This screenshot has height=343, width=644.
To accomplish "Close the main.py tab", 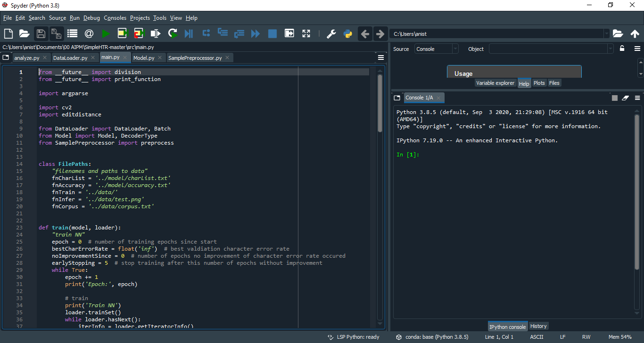I will click(125, 57).
